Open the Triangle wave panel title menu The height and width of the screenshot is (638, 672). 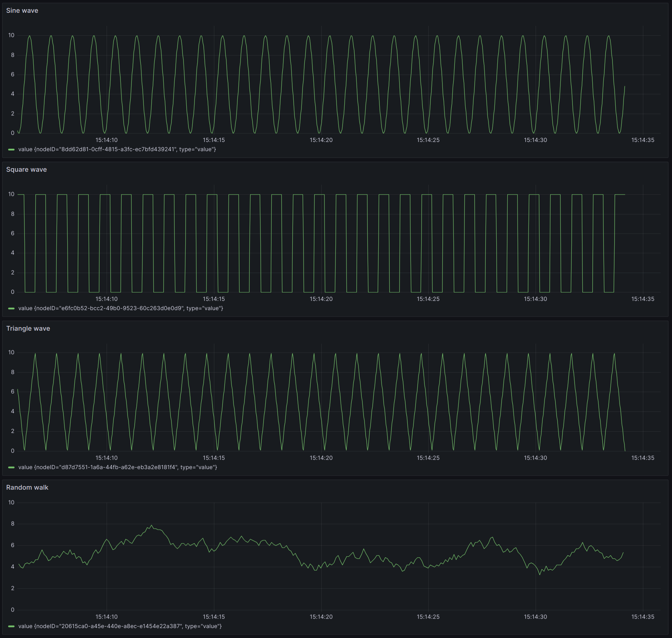point(28,329)
